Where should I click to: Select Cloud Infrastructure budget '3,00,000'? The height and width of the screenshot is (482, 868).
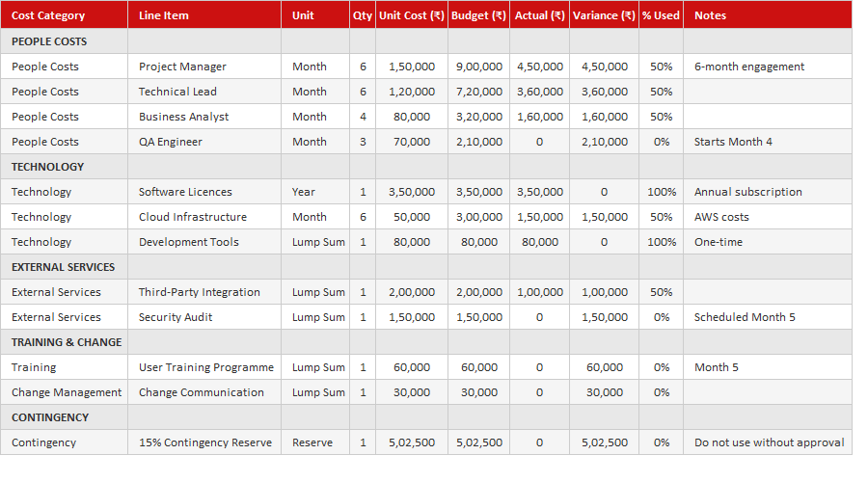click(x=479, y=217)
